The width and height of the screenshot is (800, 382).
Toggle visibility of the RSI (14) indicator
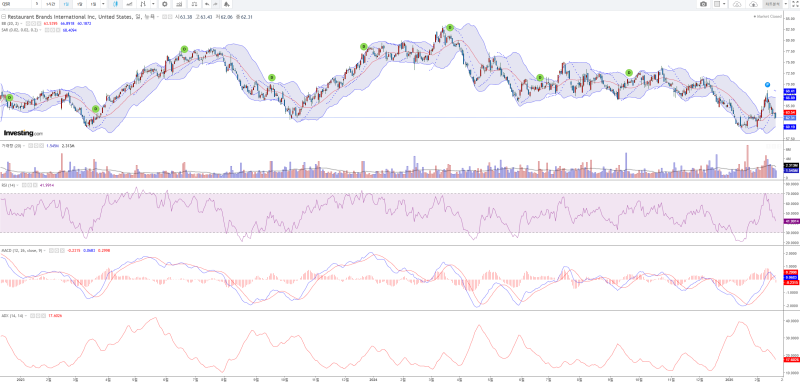click(x=23, y=185)
